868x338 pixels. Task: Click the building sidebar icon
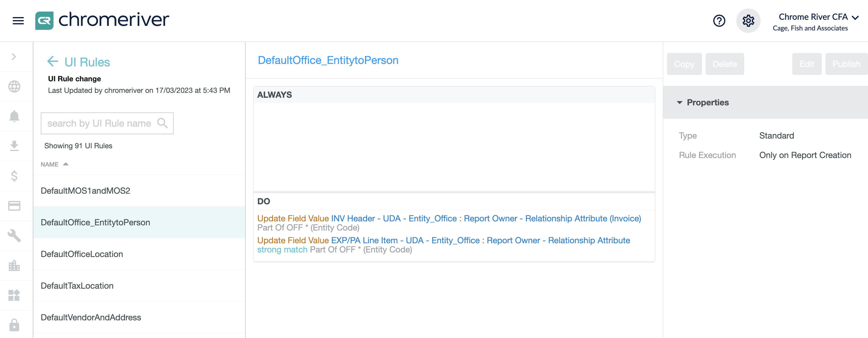coord(14,266)
